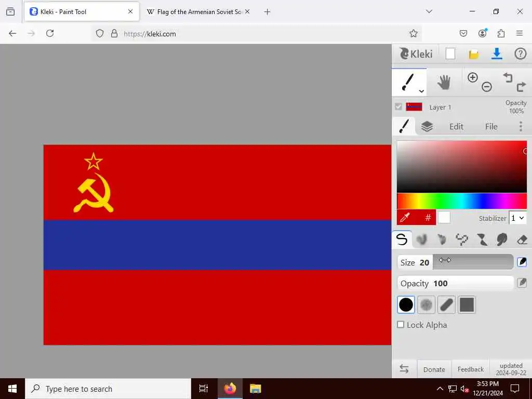Activate the eyedropper color picker
532x399 pixels.
tap(405, 217)
